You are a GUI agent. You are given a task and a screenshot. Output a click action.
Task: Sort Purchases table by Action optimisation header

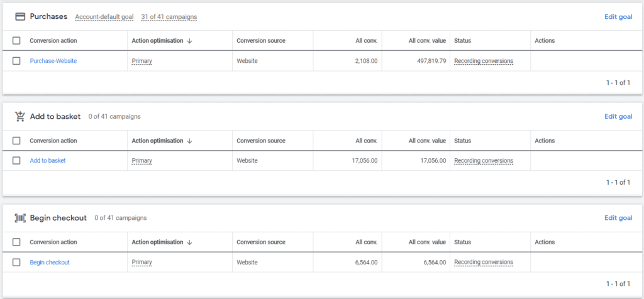pyautogui.click(x=157, y=41)
